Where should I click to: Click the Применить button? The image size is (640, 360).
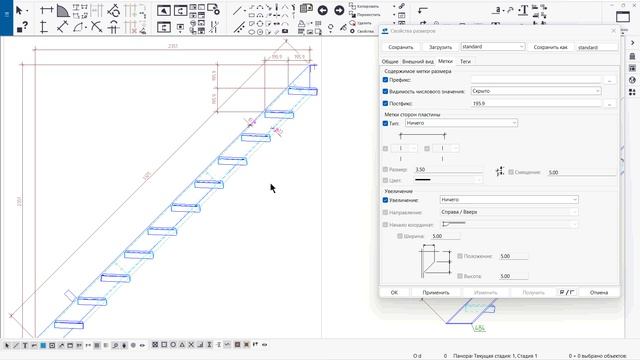coord(436,292)
